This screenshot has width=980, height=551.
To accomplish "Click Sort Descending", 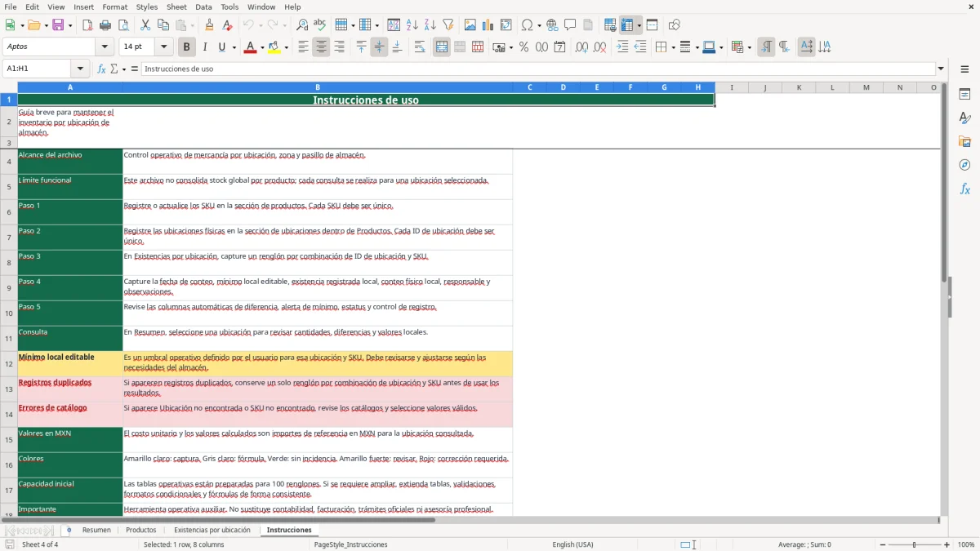I will pos(430,25).
